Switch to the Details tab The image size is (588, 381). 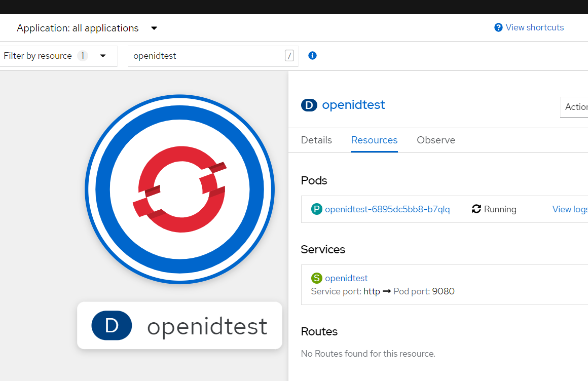click(x=316, y=140)
